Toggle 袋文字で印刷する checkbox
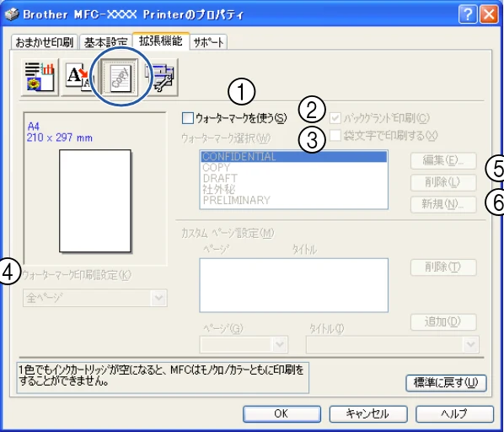 (x=335, y=136)
